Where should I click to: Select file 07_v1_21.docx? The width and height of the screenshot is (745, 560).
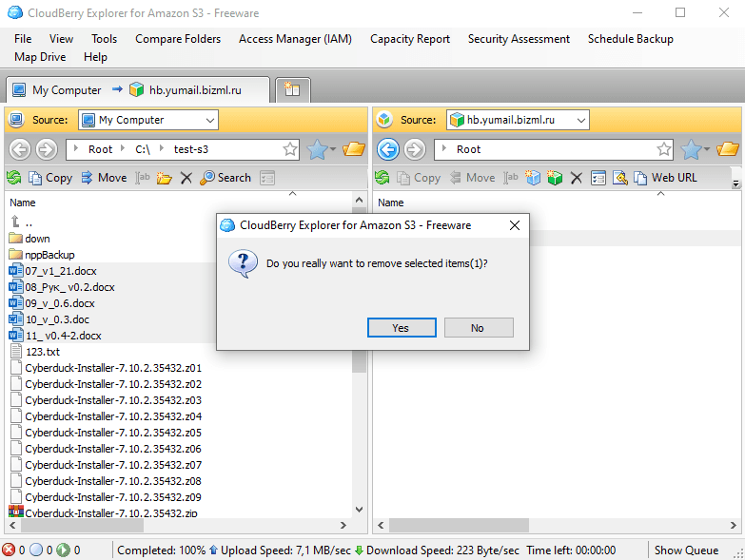coord(61,271)
